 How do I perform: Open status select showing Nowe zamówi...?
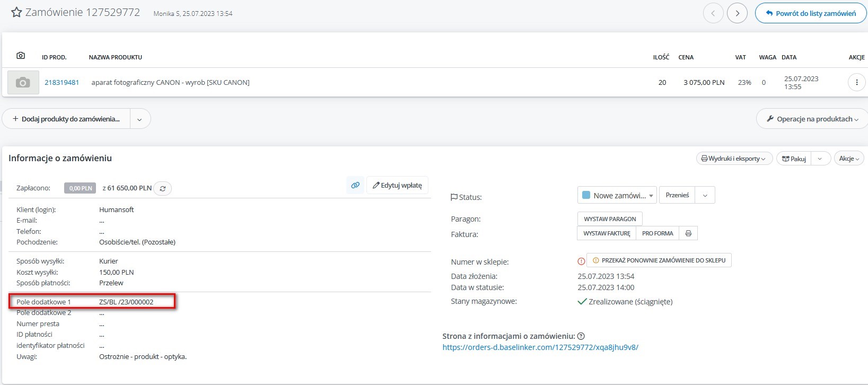[x=617, y=195]
